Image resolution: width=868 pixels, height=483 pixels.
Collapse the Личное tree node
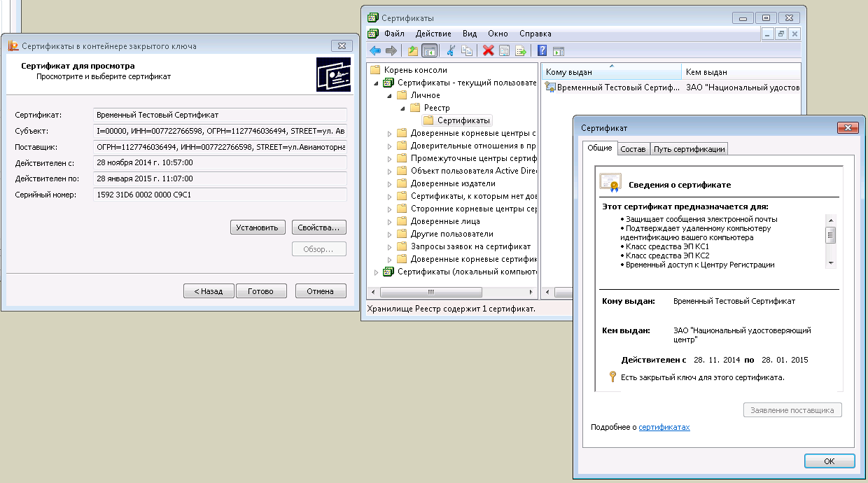[x=390, y=95]
